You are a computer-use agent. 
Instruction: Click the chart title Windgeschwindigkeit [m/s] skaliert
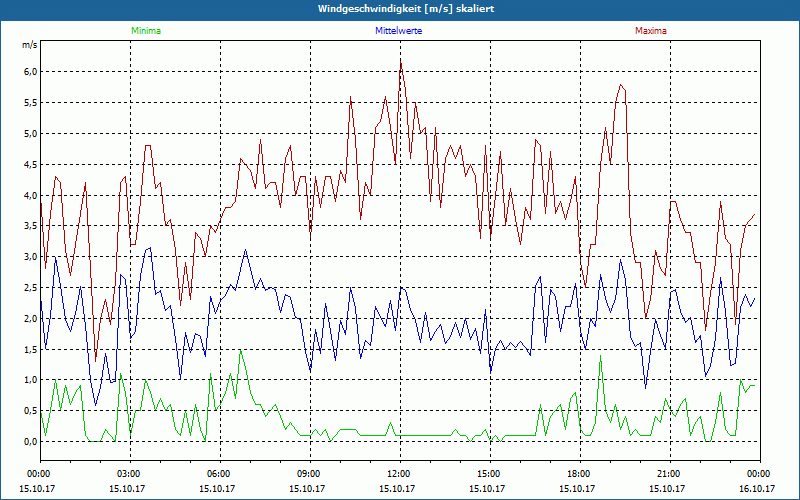[x=406, y=9]
